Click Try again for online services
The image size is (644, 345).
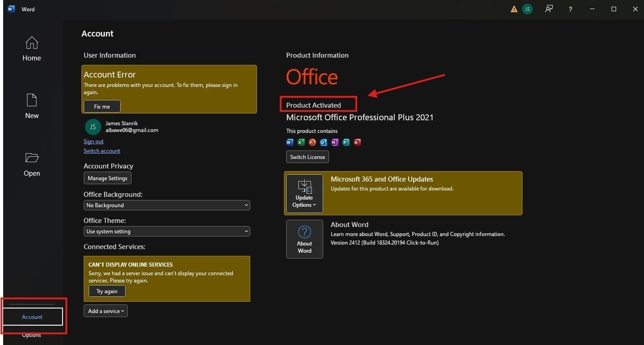pos(107,291)
